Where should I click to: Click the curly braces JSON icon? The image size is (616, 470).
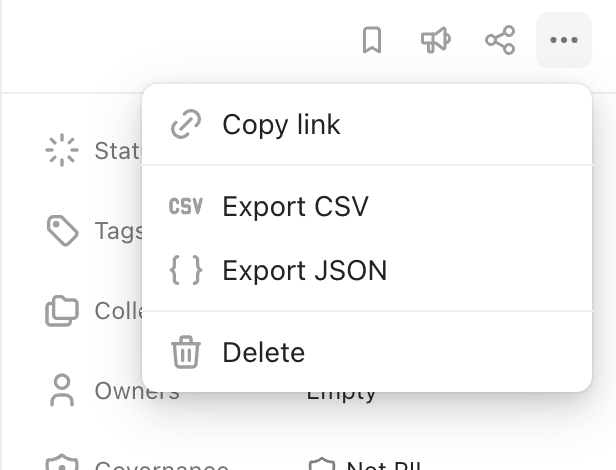tap(186, 270)
